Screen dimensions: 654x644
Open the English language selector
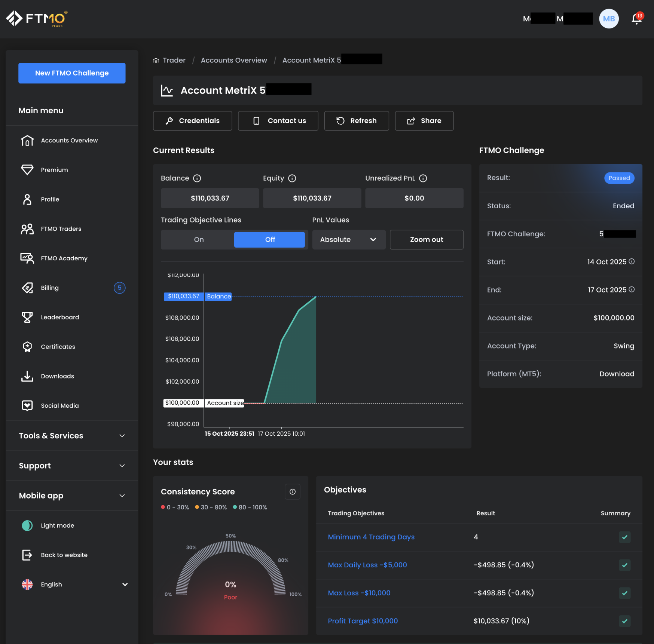(x=51, y=584)
